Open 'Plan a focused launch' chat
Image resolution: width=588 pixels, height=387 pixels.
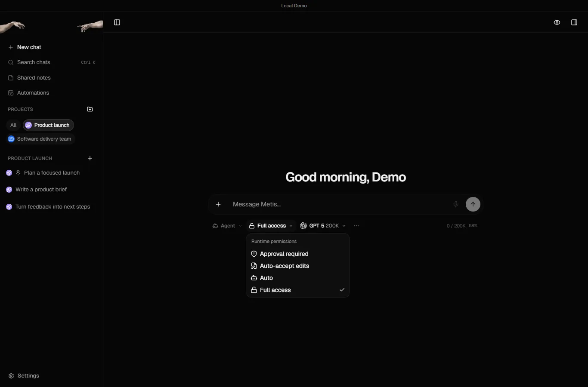click(51, 173)
